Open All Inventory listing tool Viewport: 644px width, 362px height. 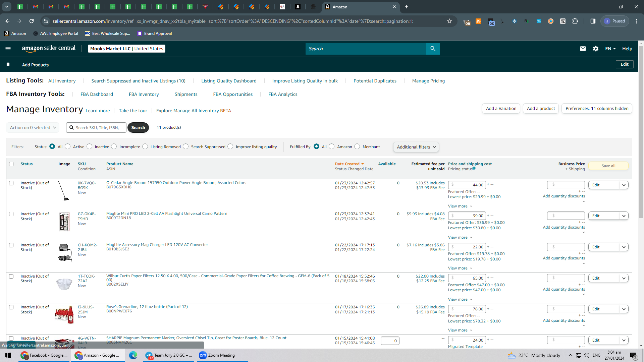tap(62, 81)
